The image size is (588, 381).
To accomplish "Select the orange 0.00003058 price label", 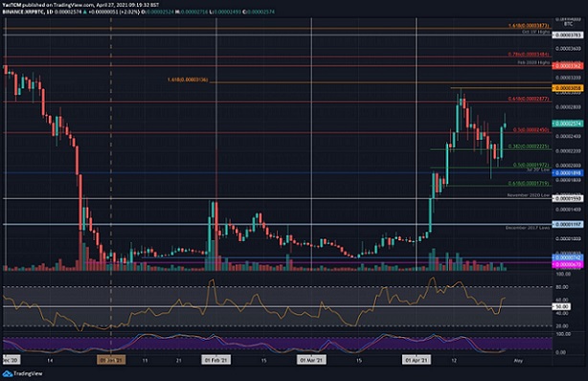I will (x=568, y=88).
